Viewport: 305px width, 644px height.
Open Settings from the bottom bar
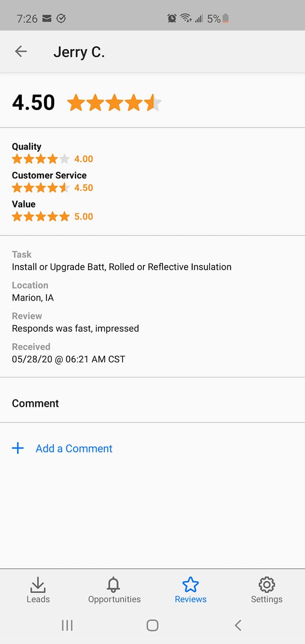[267, 590]
